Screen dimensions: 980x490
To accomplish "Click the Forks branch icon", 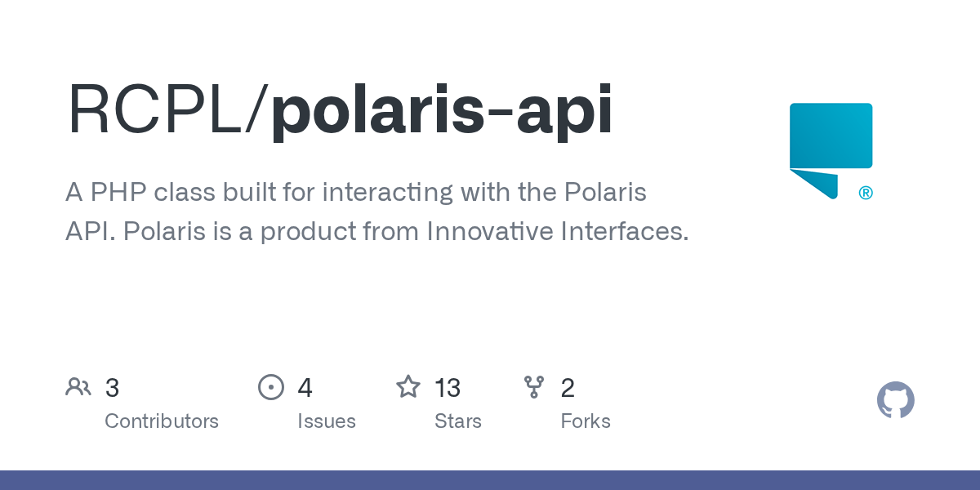I will [x=534, y=387].
